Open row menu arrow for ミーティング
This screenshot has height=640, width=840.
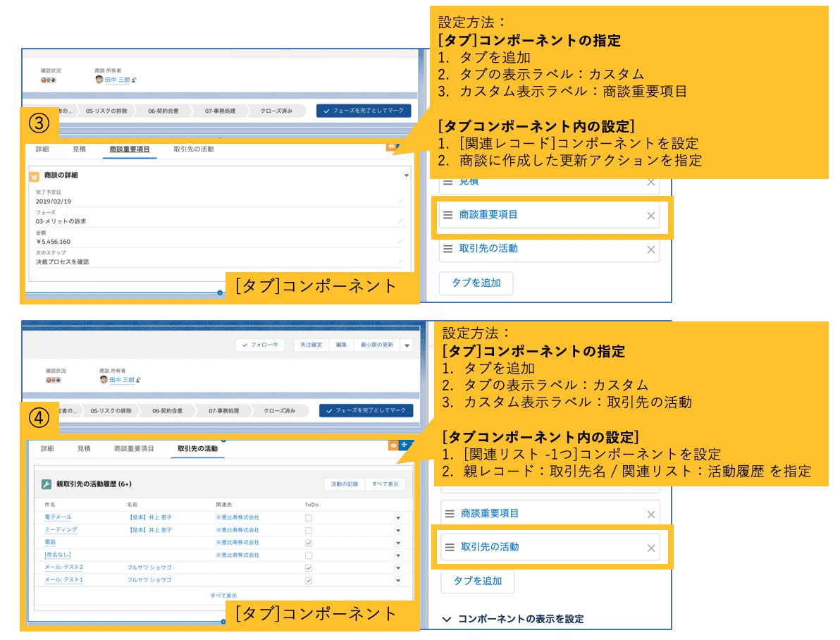(x=398, y=531)
